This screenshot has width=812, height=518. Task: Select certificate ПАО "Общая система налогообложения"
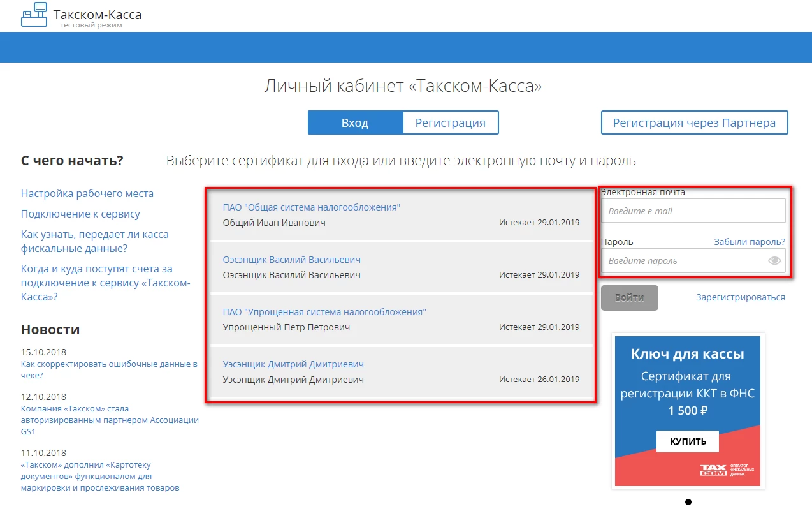click(x=311, y=207)
